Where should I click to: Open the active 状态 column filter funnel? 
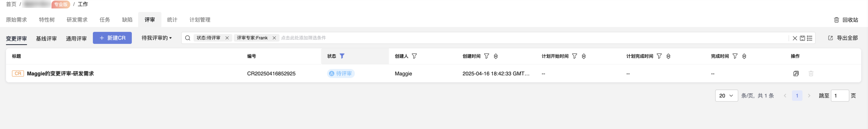pyautogui.click(x=342, y=56)
